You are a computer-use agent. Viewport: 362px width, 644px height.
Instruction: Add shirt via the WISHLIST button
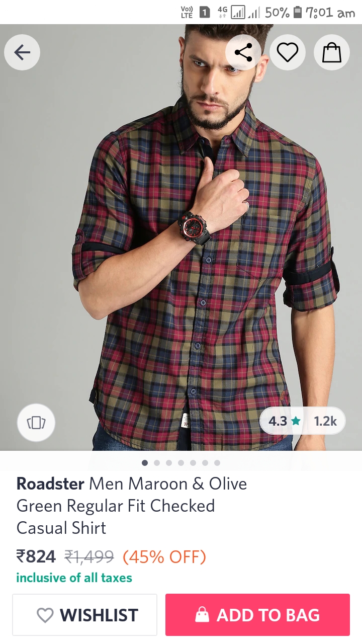pyautogui.click(x=85, y=615)
